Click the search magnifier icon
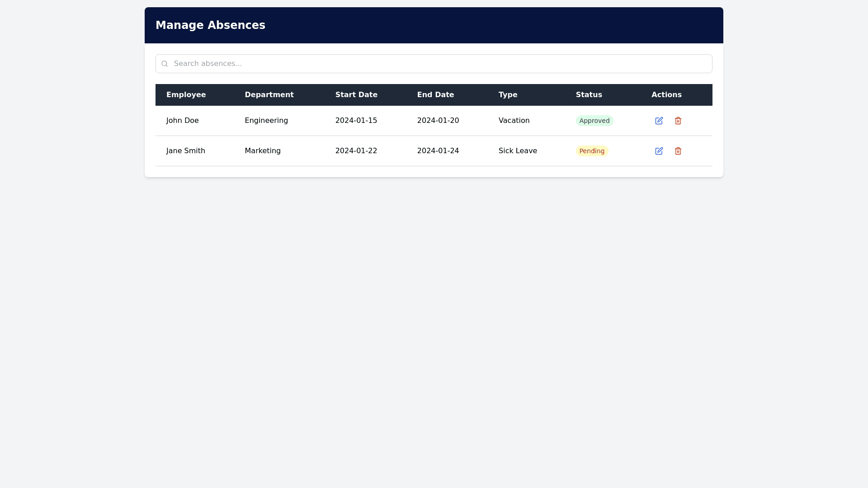The image size is (868, 488). pos(165,64)
